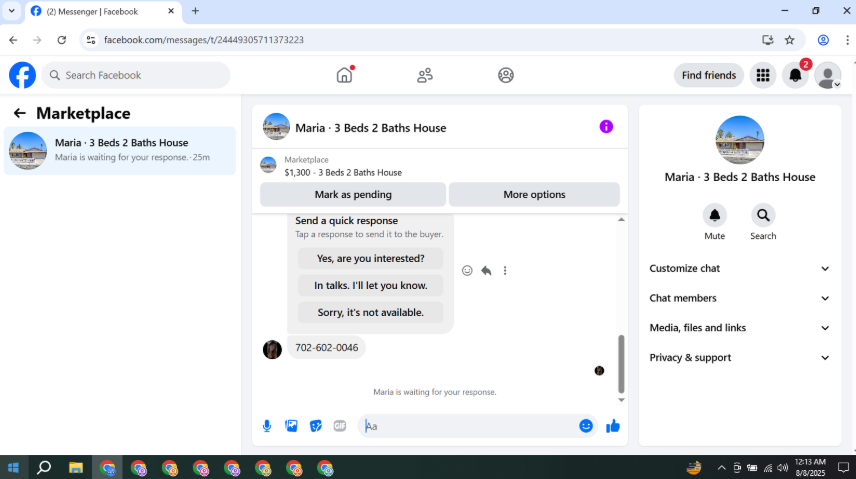Image resolution: width=856 pixels, height=479 pixels.
Task: Open the volume control in system tray
Action: (782, 468)
